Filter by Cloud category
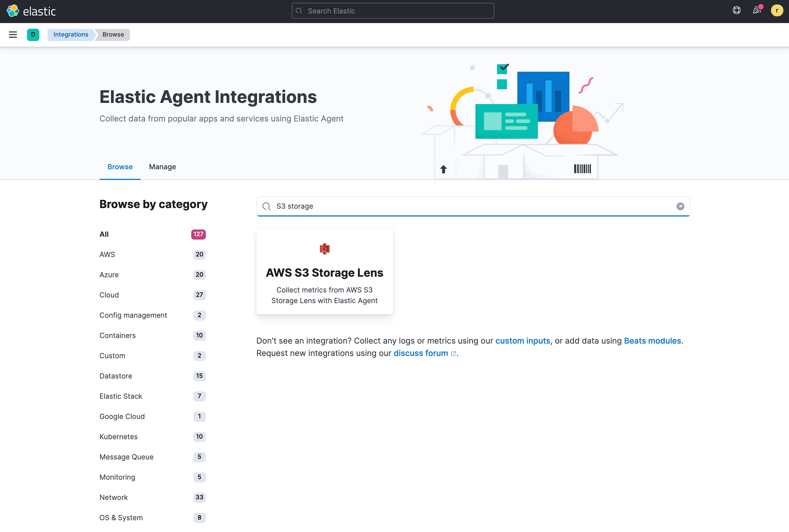This screenshot has width=789, height=532. coord(153,295)
